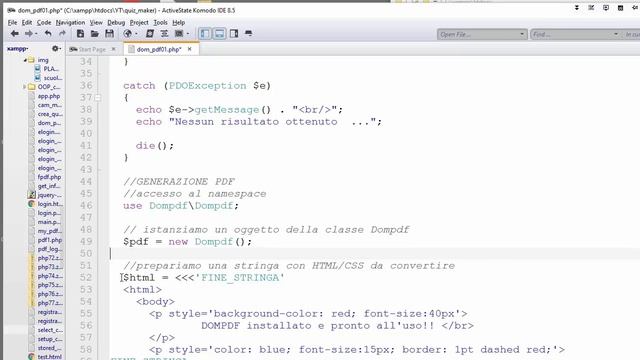Toggle the right side pane
This screenshot has height=360, width=640.
(x=234, y=34)
